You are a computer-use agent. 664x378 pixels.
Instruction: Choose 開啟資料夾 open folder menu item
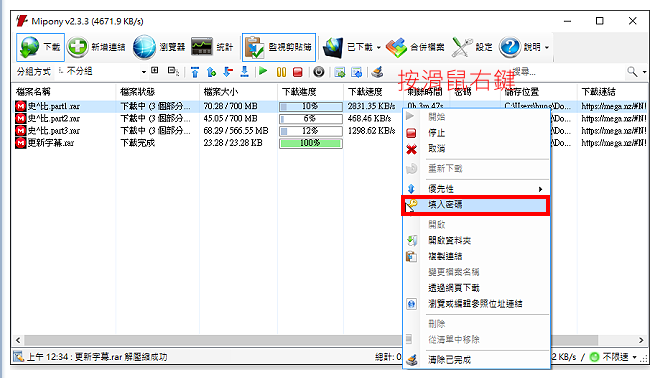(476, 240)
